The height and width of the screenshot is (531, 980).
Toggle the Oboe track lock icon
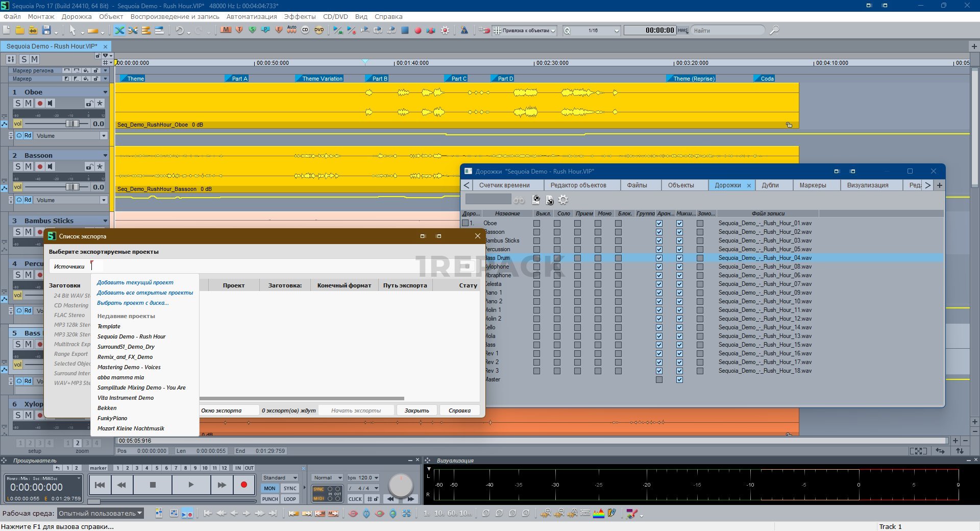(89, 103)
